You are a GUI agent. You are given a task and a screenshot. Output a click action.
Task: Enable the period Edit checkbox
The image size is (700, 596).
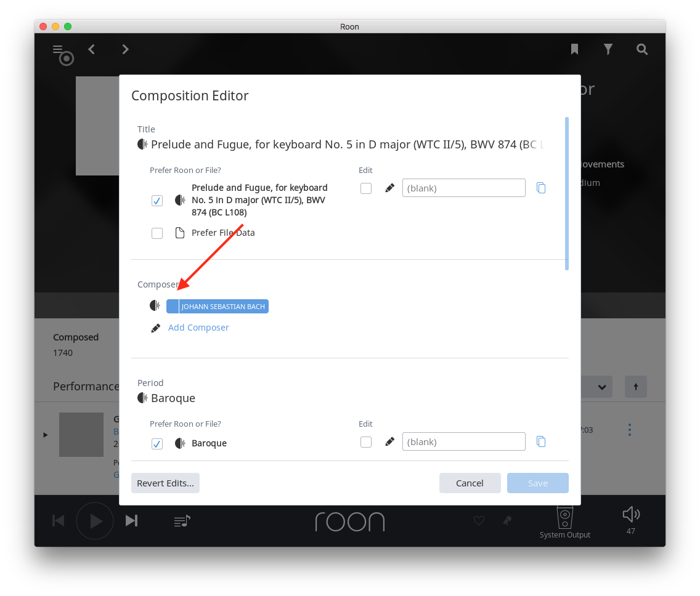click(365, 442)
